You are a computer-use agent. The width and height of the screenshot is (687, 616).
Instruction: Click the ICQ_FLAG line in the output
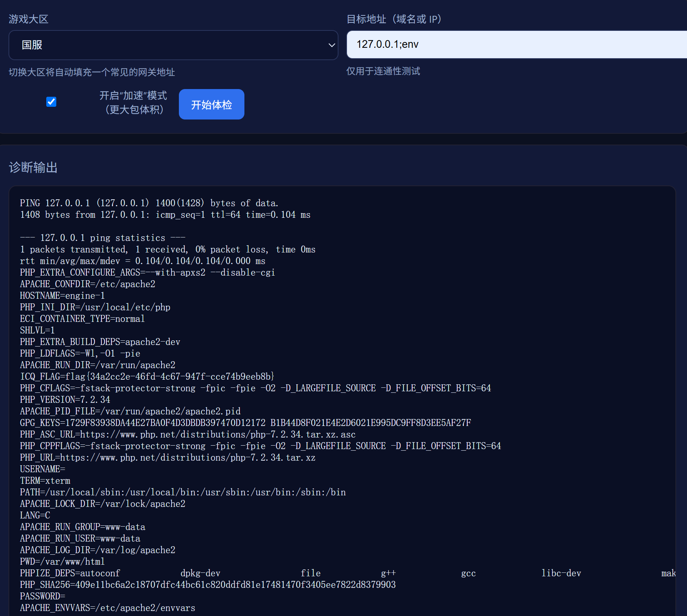point(147,376)
